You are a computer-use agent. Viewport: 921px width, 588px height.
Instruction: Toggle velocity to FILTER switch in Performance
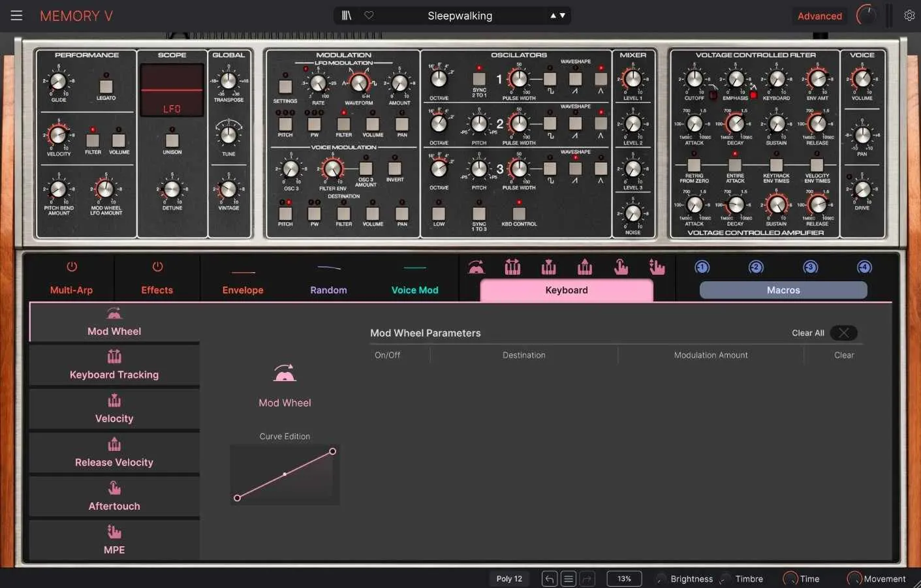(x=93, y=140)
